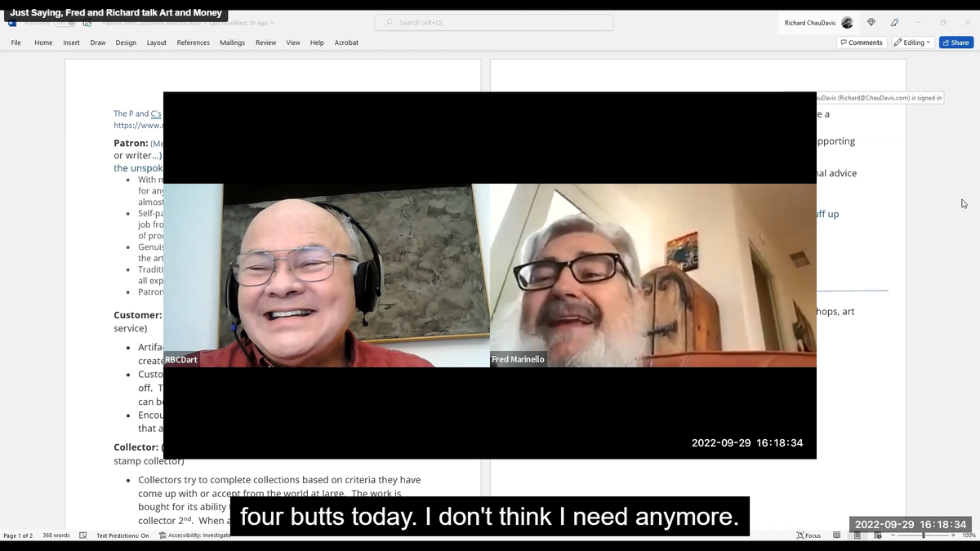Open the References ribbon tab
The image size is (980, 551).
tap(193, 42)
